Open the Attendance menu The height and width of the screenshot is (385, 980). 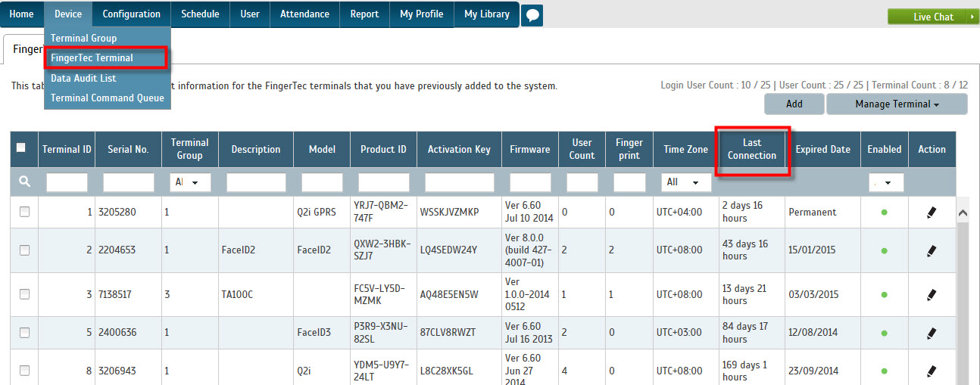tap(304, 14)
